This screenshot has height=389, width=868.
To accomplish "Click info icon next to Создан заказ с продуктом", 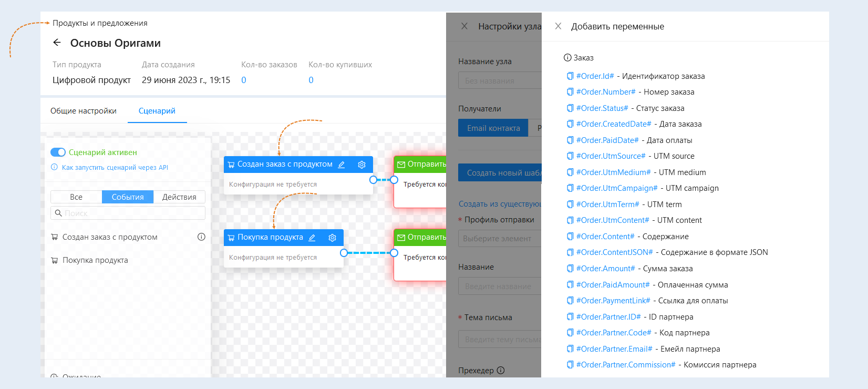I will point(201,237).
